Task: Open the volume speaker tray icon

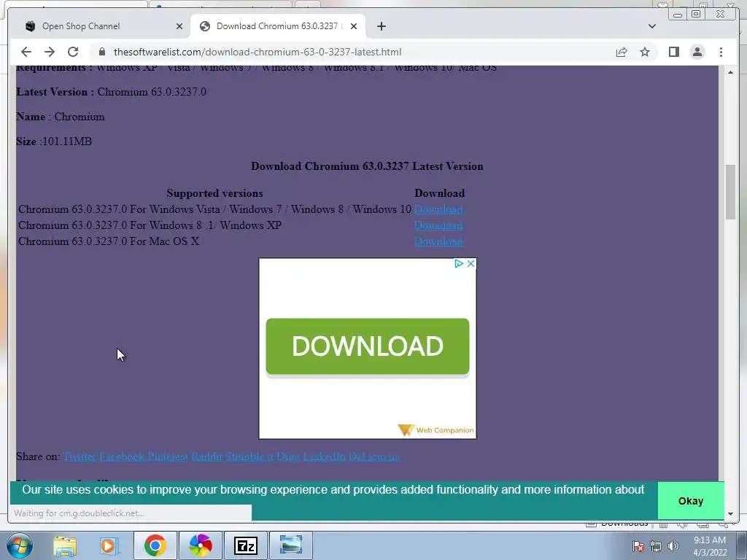Action: click(x=673, y=546)
